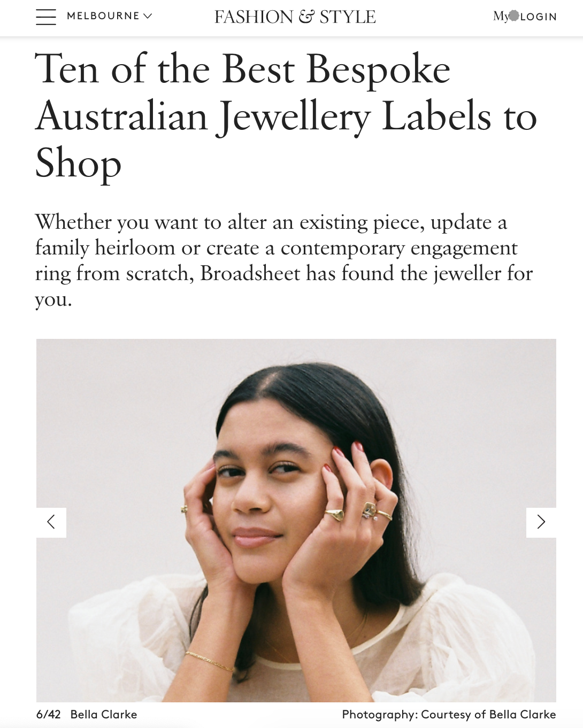Click the chevron beside Melbourne
This screenshot has width=583, height=728.
tap(148, 16)
